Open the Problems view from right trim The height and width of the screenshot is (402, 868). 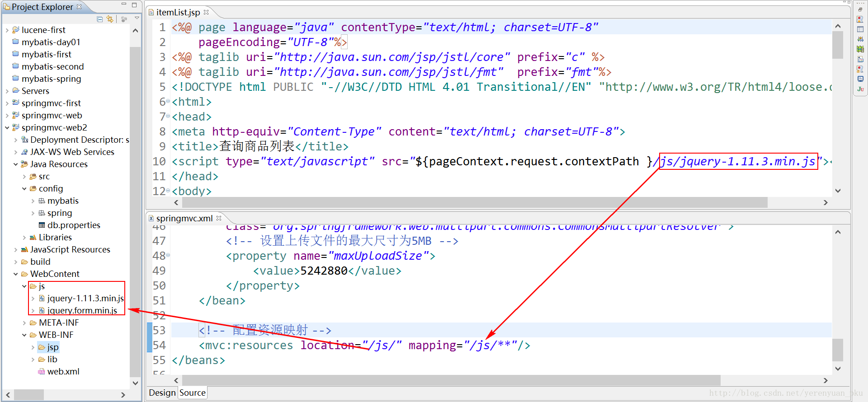point(860,69)
